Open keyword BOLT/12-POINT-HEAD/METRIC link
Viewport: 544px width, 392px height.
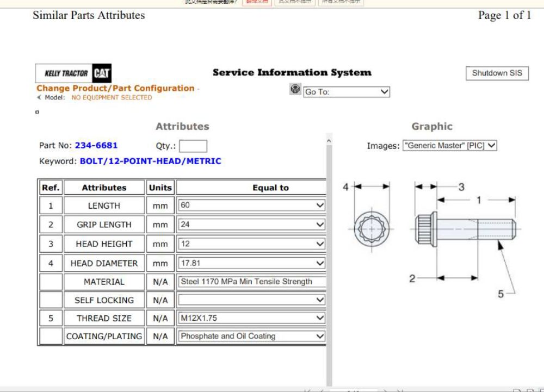[150, 161]
